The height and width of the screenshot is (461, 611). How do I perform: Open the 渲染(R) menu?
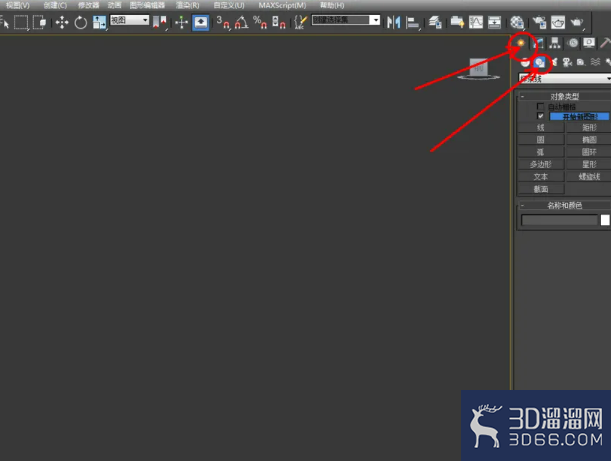click(187, 5)
